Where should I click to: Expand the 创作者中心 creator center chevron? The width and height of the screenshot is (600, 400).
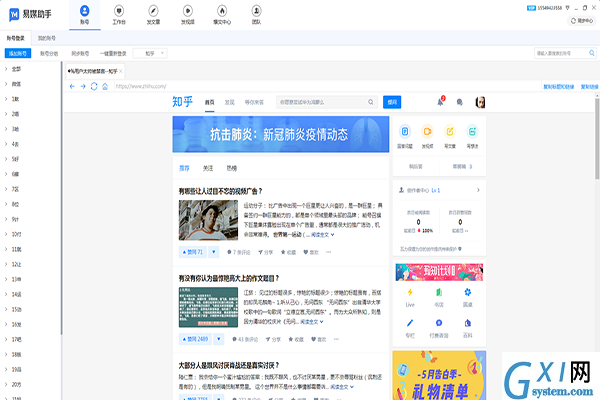click(x=478, y=190)
